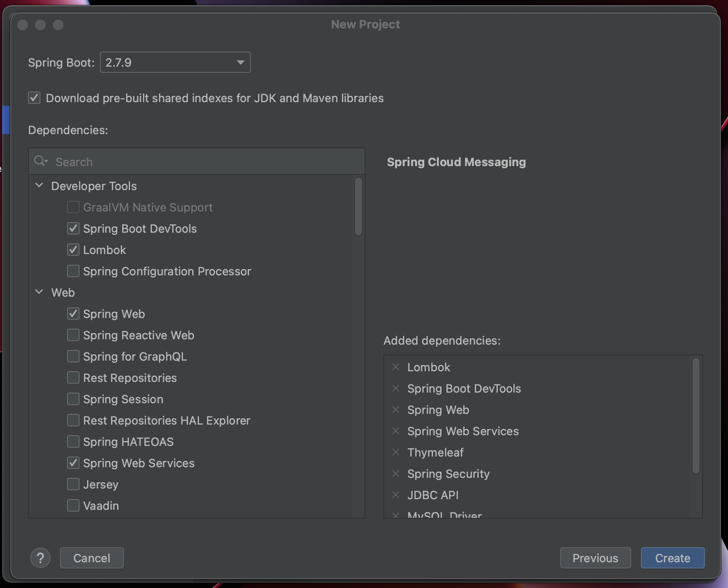Screen dimensions: 728x588
Task: Click the dependency tree scrollbar
Action: [x=358, y=207]
